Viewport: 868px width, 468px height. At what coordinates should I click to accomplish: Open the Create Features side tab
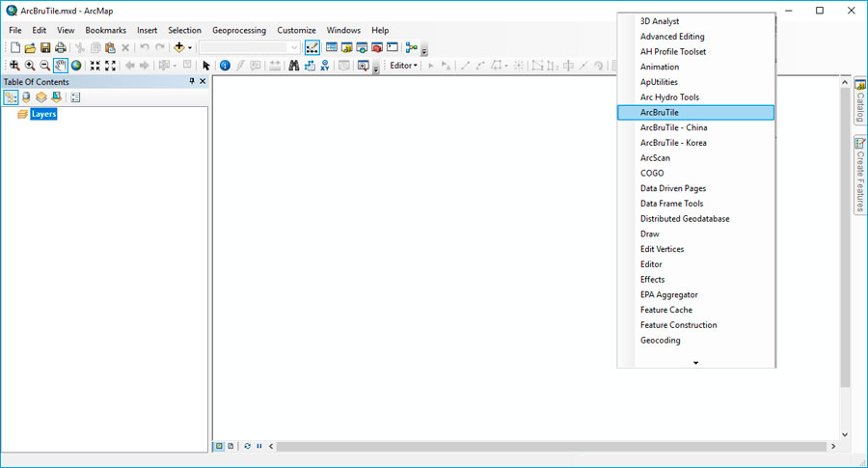860,175
